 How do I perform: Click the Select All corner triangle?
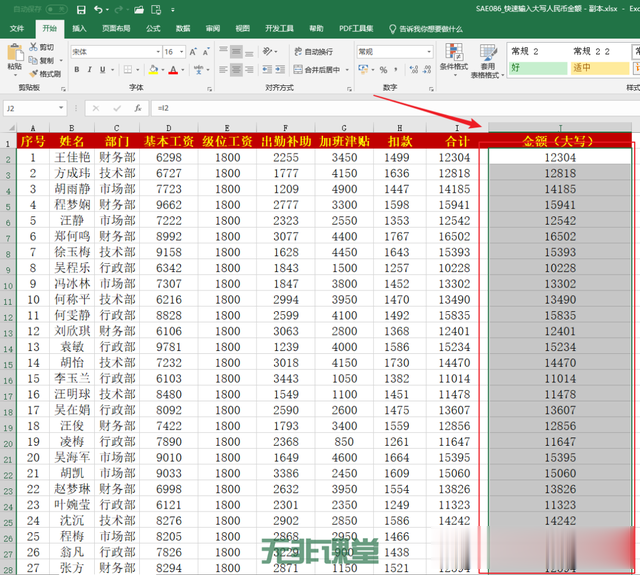(11, 128)
